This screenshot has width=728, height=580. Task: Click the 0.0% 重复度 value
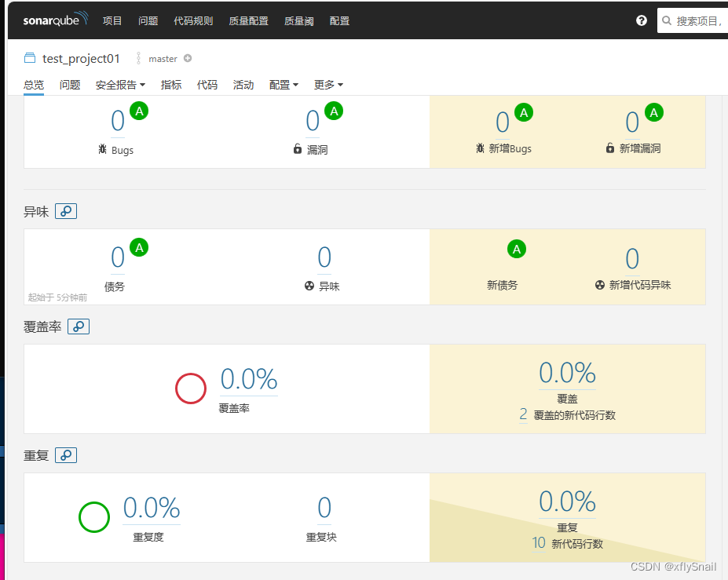point(152,508)
